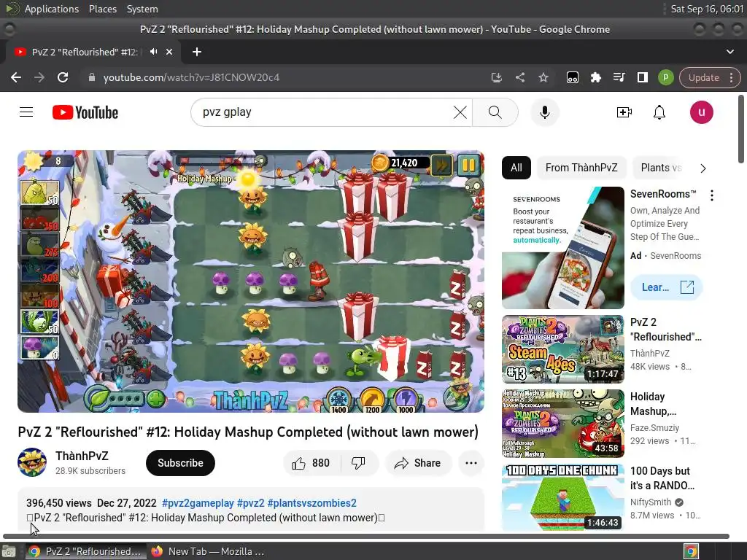747x560 pixels.
Task: Select the From ThànhPvZ chip
Action: pos(581,168)
